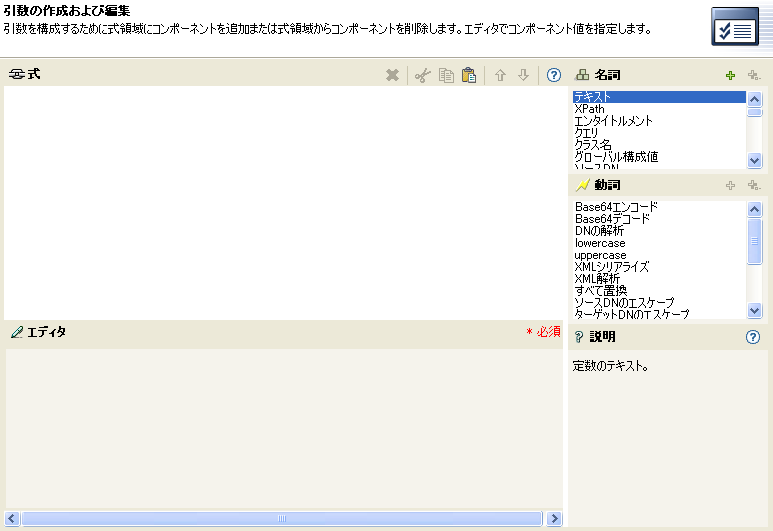The height and width of the screenshot is (531, 773).
Task: Click inside the 式 expression area
Action: (283, 203)
